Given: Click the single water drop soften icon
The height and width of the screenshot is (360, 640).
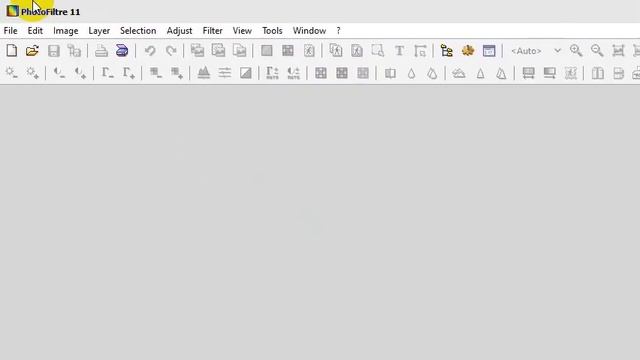Looking at the screenshot, I should (x=411, y=73).
